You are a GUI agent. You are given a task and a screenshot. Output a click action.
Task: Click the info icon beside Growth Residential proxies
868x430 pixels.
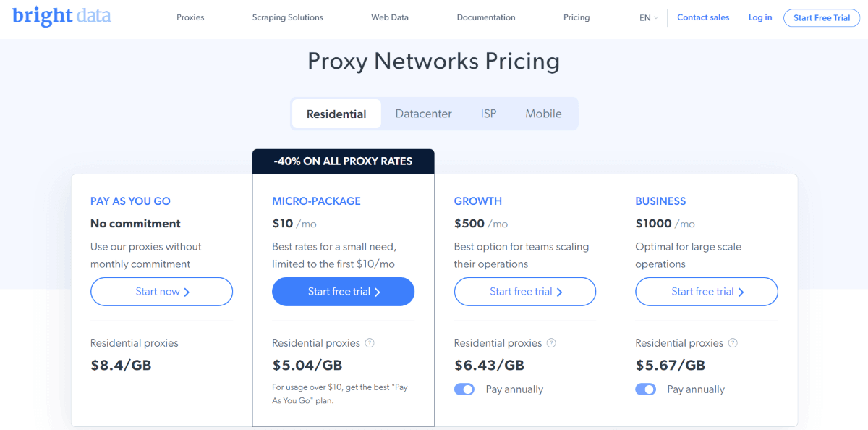tap(551, 343)
